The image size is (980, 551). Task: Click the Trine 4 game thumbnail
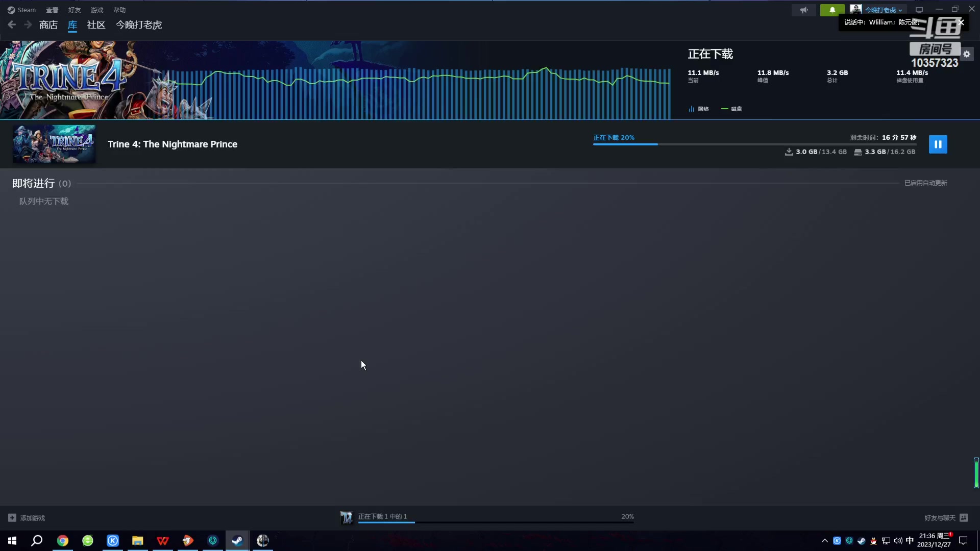tap(54, 144)
